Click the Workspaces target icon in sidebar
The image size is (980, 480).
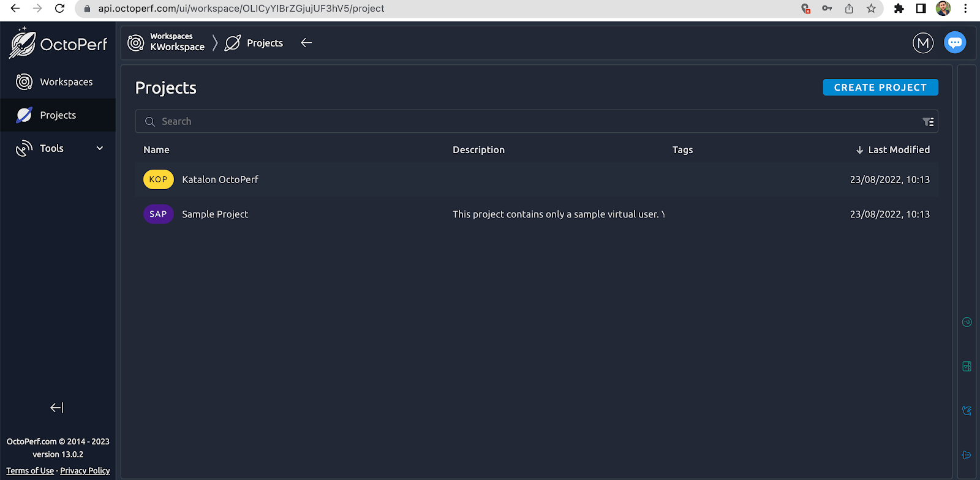[24, 82]
